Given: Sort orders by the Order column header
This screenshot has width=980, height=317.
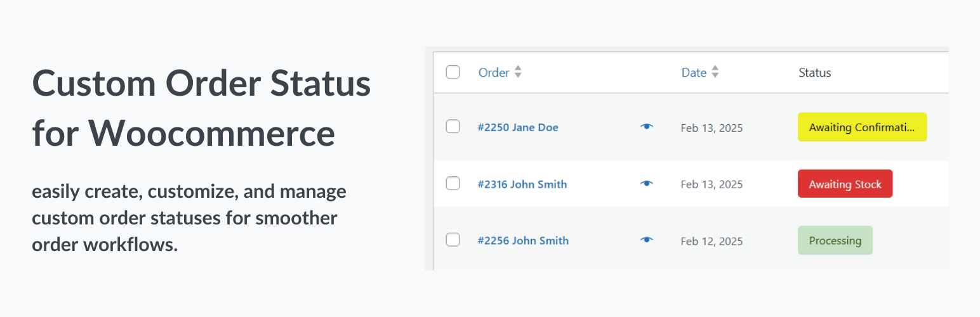Looking at the screenshot, I should pos(494,72).
